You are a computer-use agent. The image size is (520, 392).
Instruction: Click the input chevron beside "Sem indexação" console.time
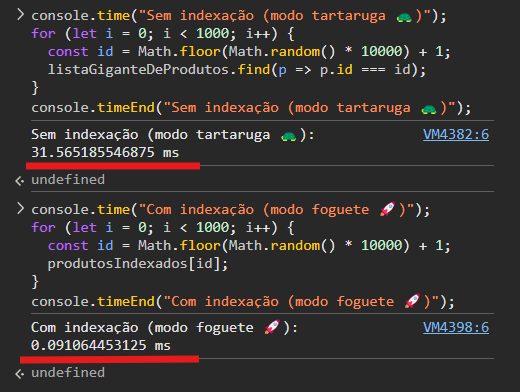(20, 15)
